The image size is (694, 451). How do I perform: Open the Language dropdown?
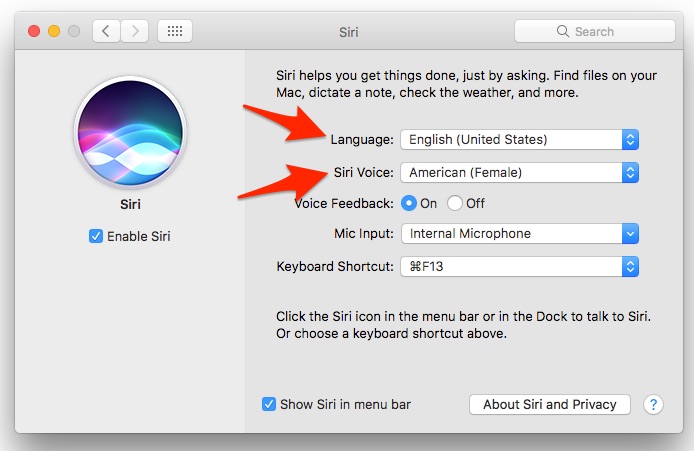pos(519,140)
